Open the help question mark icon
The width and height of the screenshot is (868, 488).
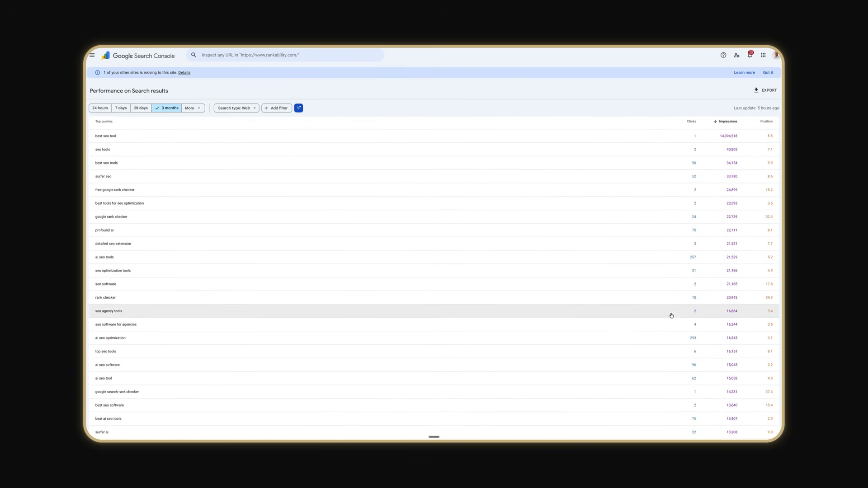723,55
